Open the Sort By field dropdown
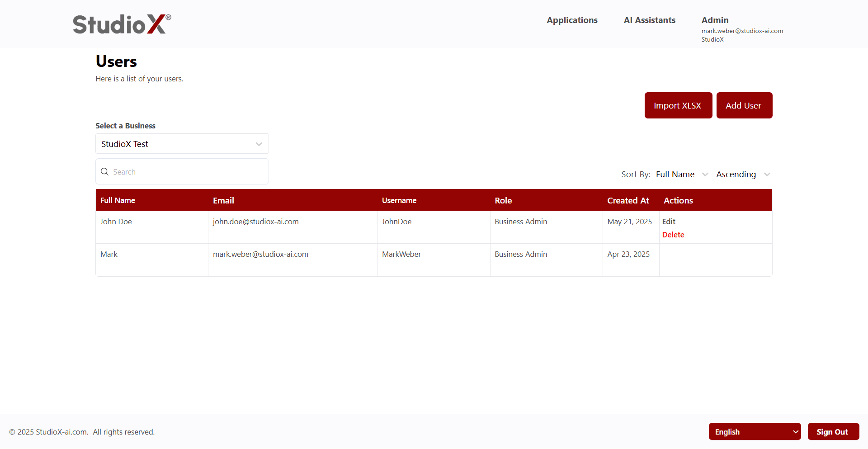Screen dimensions: 868x449 (675, 174)
